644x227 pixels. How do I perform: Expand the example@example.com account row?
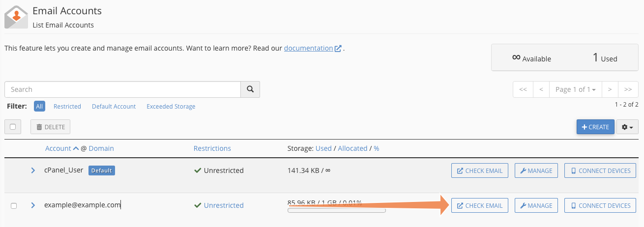33,205
